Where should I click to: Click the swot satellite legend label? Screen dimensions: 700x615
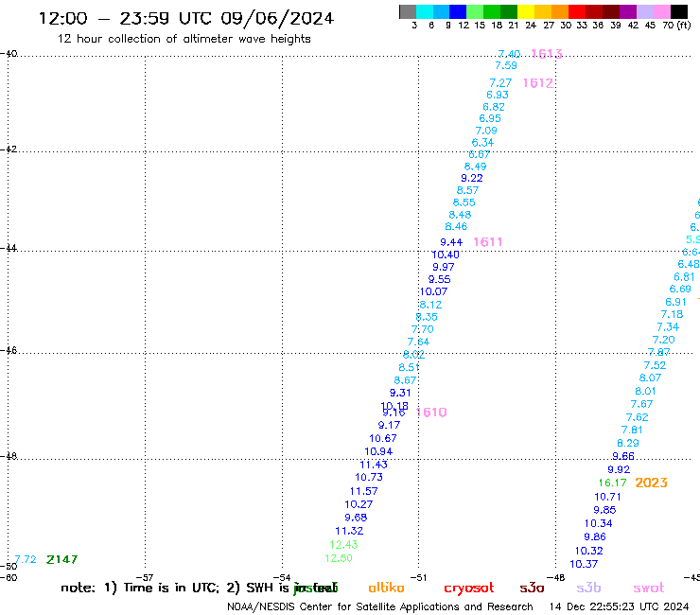(x=649, y=588)
